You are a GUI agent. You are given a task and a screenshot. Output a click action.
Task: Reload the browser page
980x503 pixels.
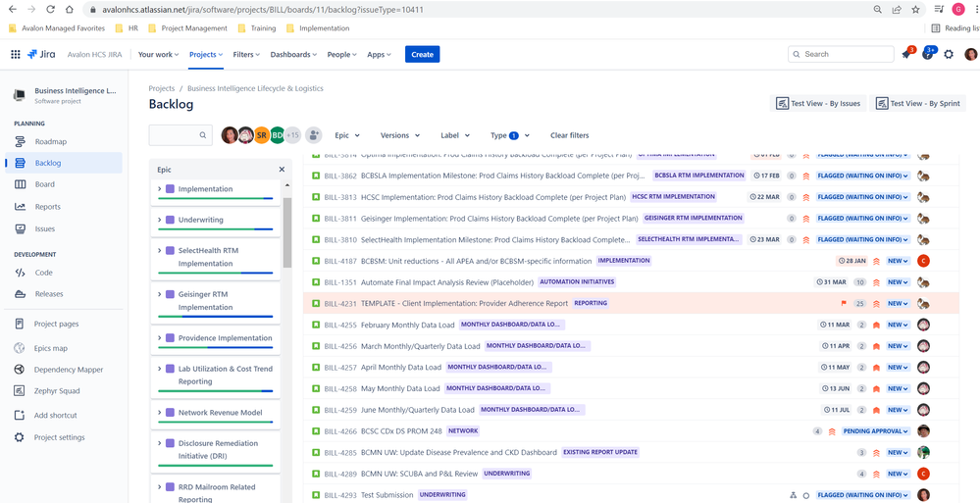coord(50,10)
